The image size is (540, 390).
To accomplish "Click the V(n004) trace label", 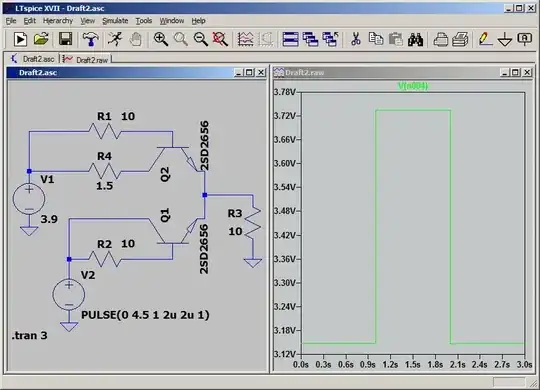I will coord(413,85).
